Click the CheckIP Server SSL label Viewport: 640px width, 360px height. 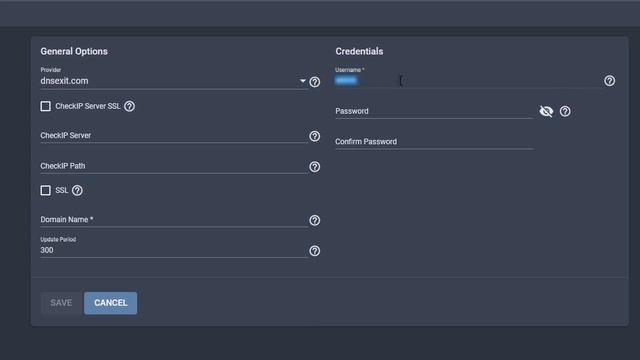tap(88, 106)
